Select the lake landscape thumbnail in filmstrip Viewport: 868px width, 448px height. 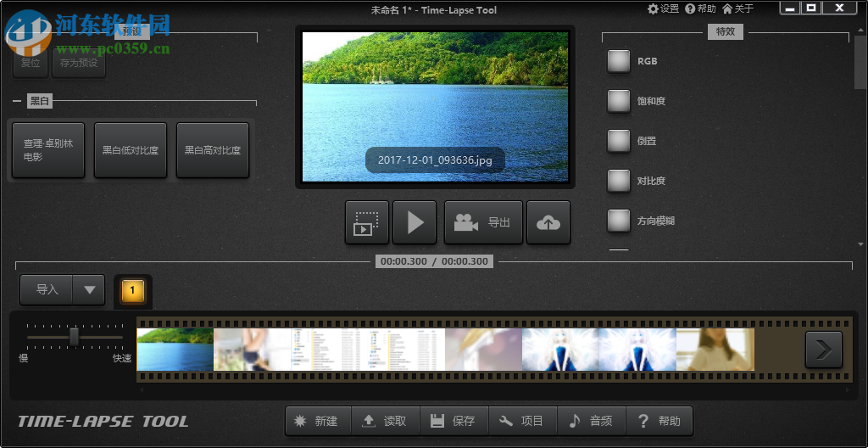tap(175, 350)
